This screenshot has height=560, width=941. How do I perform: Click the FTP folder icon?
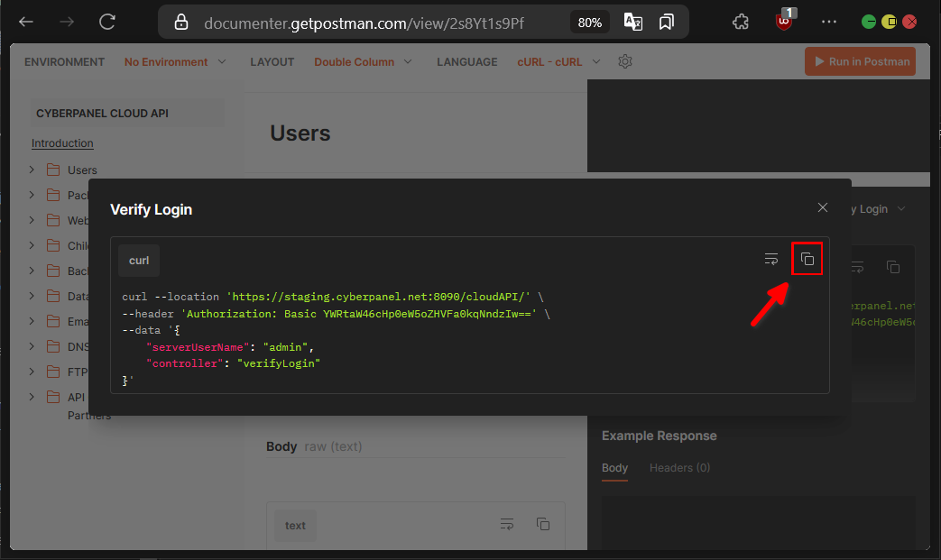[53, 372]
